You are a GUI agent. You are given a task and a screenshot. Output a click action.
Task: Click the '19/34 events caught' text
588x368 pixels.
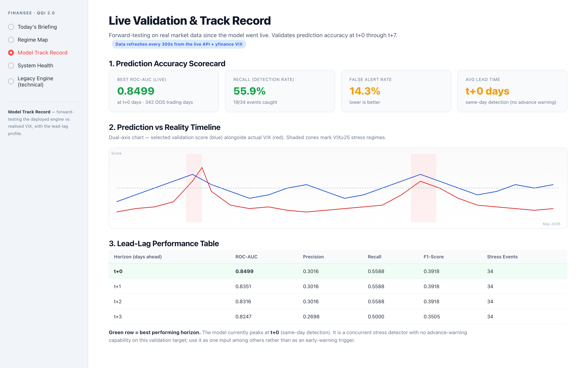[x=255, y=102]
